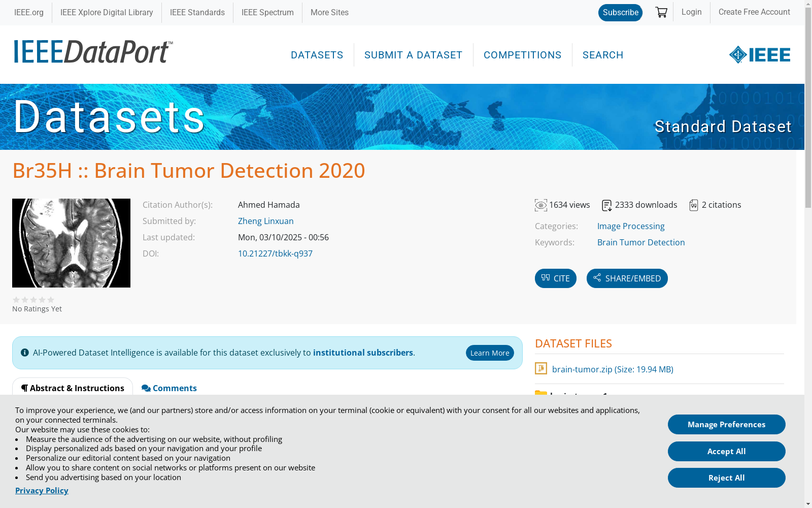Switch to the Comments tab
The height and width of the screenshot is (508, 812).
point(169,388)
